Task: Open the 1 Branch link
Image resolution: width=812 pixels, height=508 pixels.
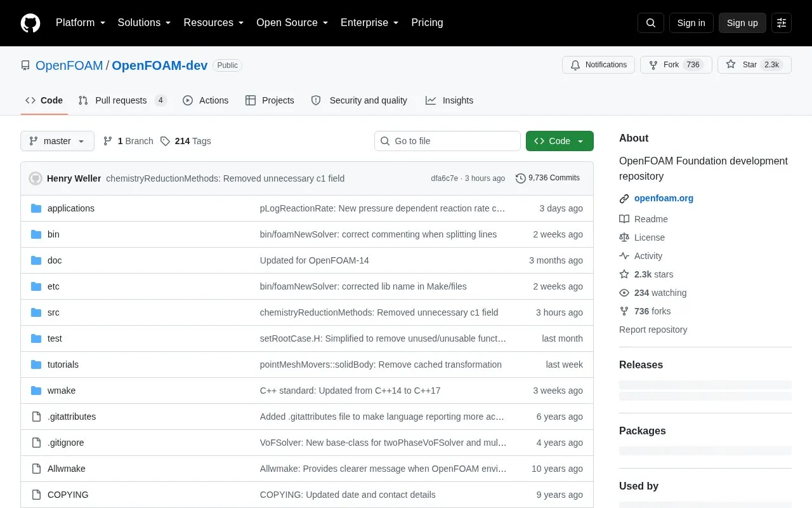Action: pyautogui.click(x=128, y=141)
